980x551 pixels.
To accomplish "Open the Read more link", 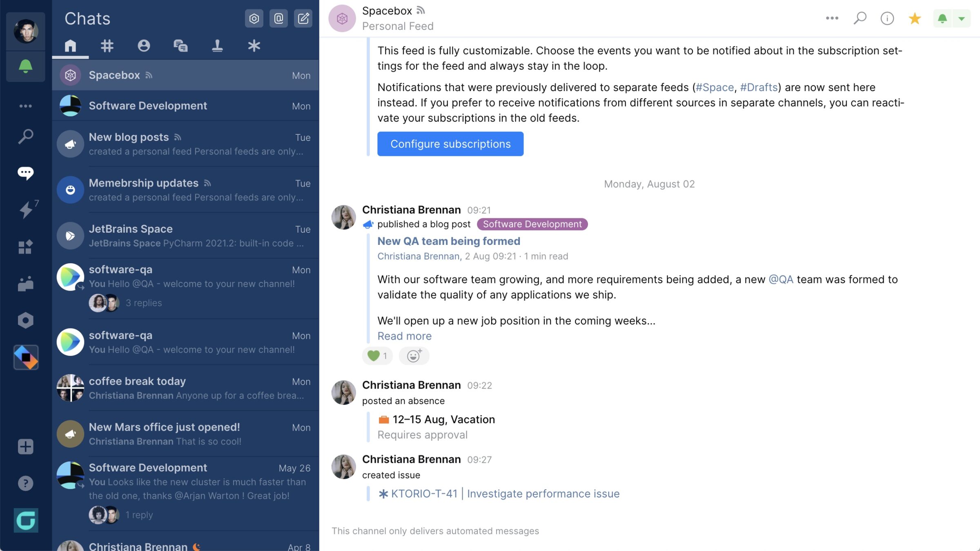I will [x=404, y=336].
